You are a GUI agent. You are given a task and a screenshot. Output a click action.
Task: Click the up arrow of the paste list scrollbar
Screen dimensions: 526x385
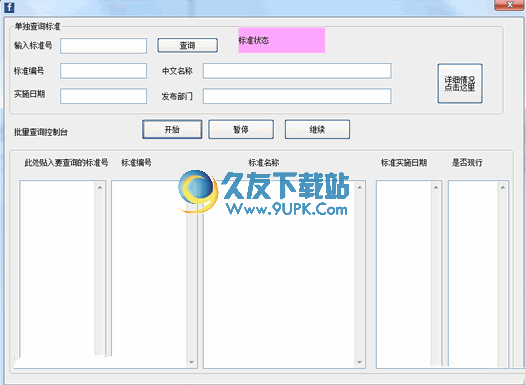point(100,187)
